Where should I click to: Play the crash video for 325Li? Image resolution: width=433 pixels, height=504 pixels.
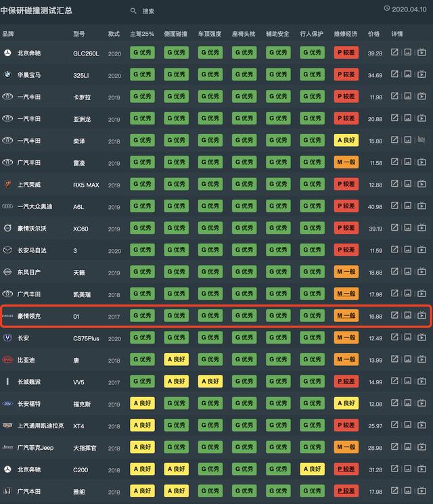click(x=421, y=74)
